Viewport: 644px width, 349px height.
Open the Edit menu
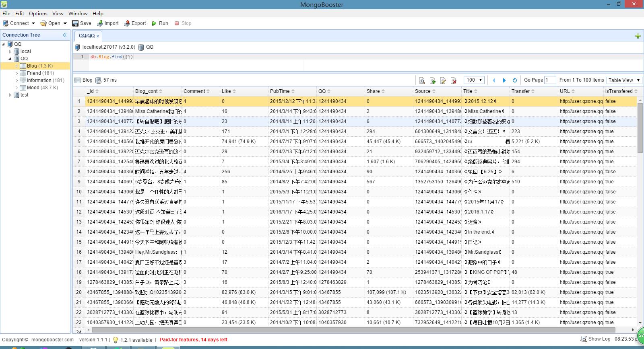point(20,13)
